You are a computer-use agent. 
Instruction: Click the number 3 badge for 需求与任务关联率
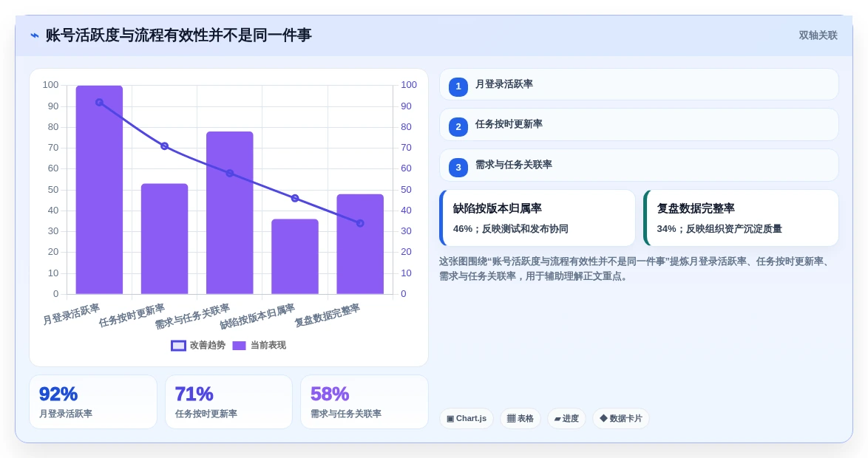point(458,167)
